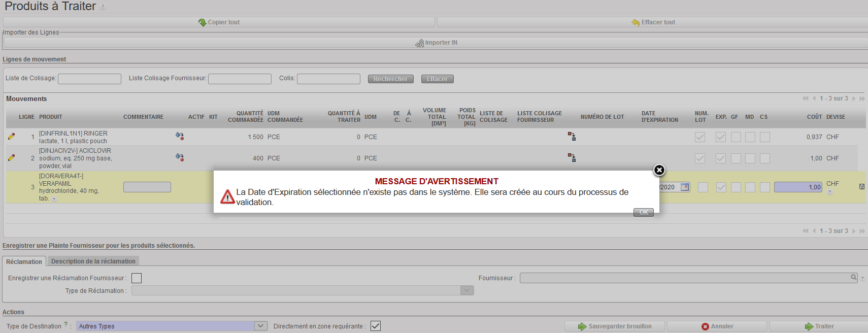Select the Réclamation tab
The height and width of the screenshot is (333, 868).
24,261
